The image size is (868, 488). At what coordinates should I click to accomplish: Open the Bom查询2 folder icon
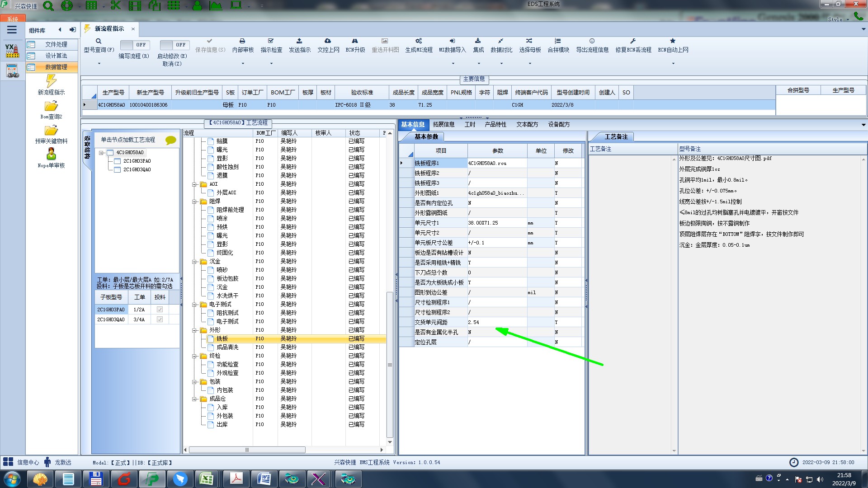point(51,106)
